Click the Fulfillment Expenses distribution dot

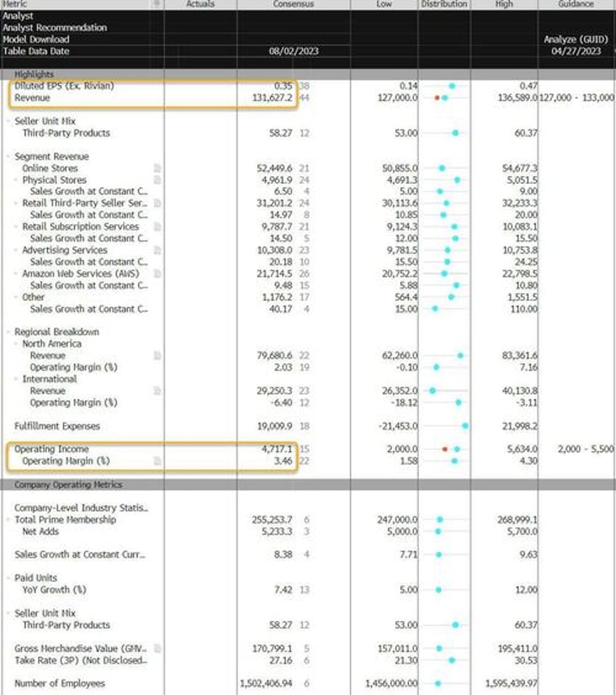point(465,426)
